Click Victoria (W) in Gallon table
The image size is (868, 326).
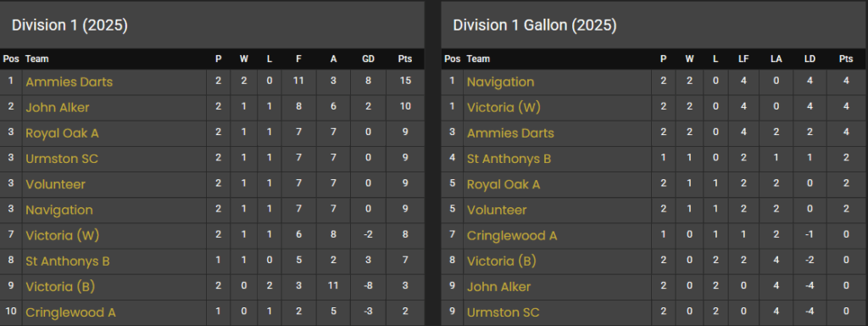tap(504, 108)
